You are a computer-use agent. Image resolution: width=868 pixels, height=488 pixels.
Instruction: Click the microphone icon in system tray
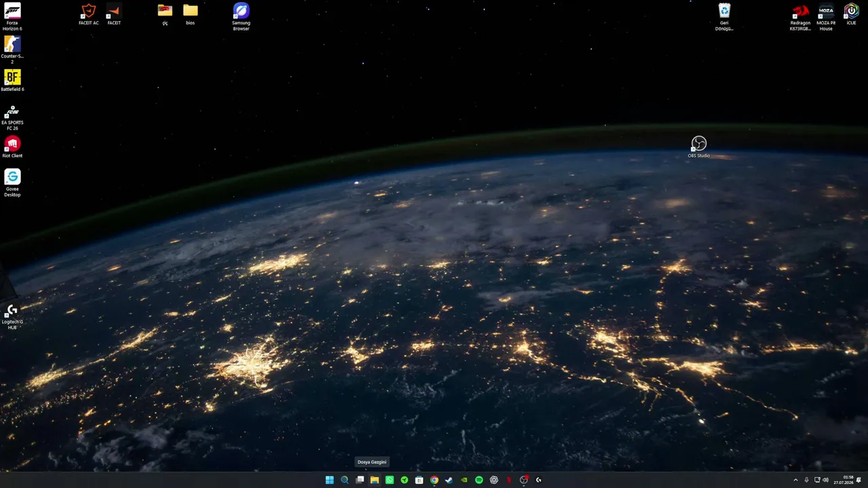pyautogui.click(x=806, y=480)
